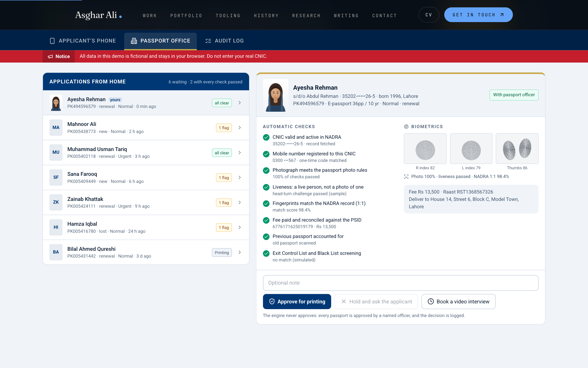Open the Research navigation link
This screenshot has width=588, height=368.
[306, 16]
